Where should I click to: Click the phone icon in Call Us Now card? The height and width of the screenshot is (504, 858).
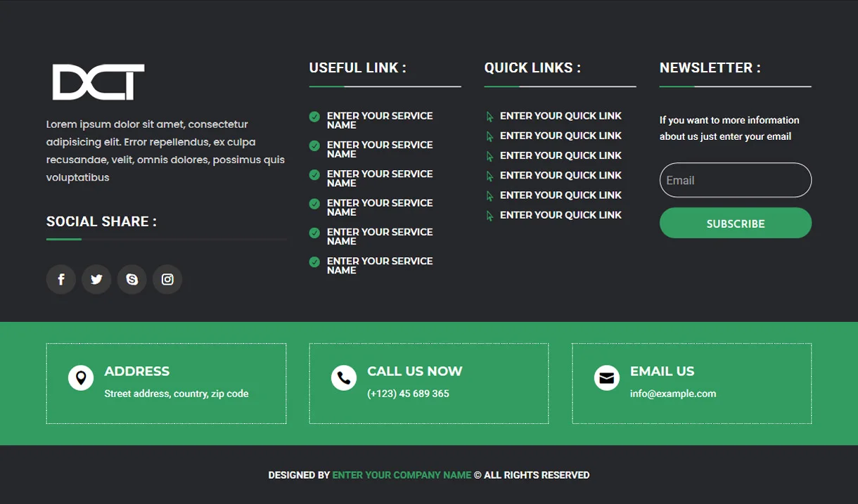tap(343, 377)
